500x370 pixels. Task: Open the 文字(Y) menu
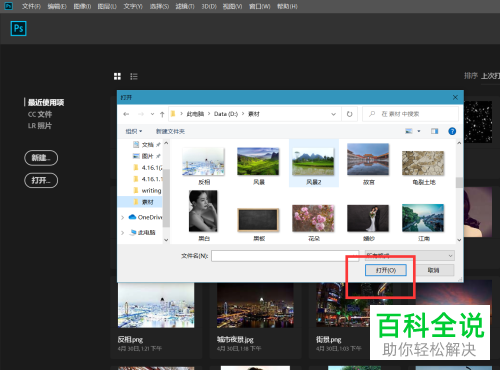133,6
